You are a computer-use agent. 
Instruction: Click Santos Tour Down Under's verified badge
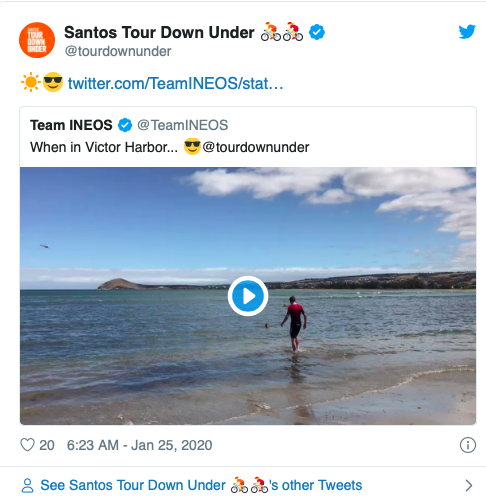click(x=317, y=32)
